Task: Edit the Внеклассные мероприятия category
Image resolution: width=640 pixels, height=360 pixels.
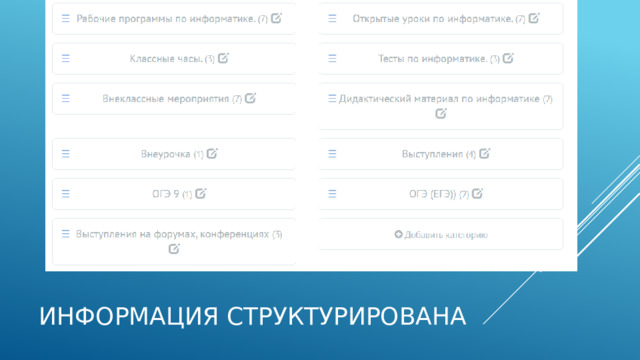Action: pyautogui.click(x=251, y=98)
